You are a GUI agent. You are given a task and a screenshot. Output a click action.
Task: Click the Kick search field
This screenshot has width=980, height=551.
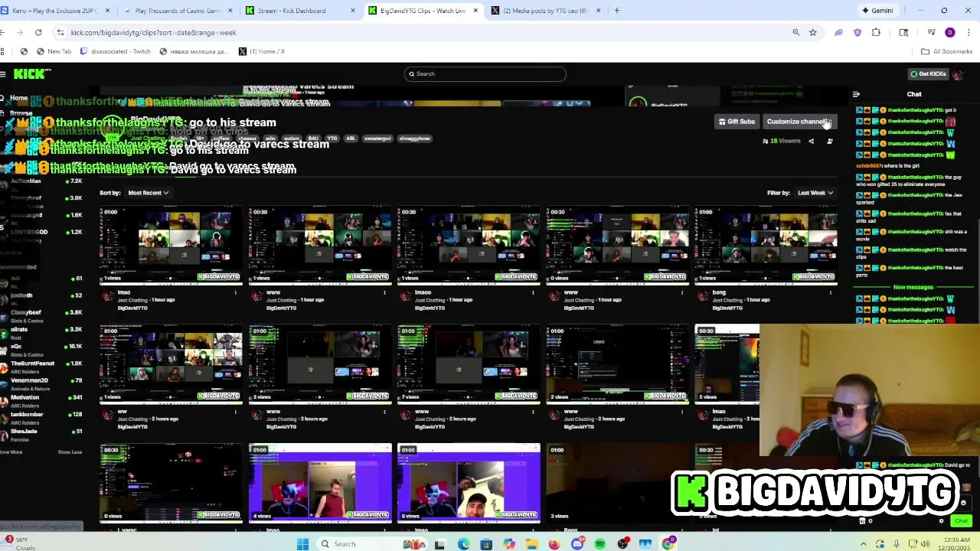[485, 73]
